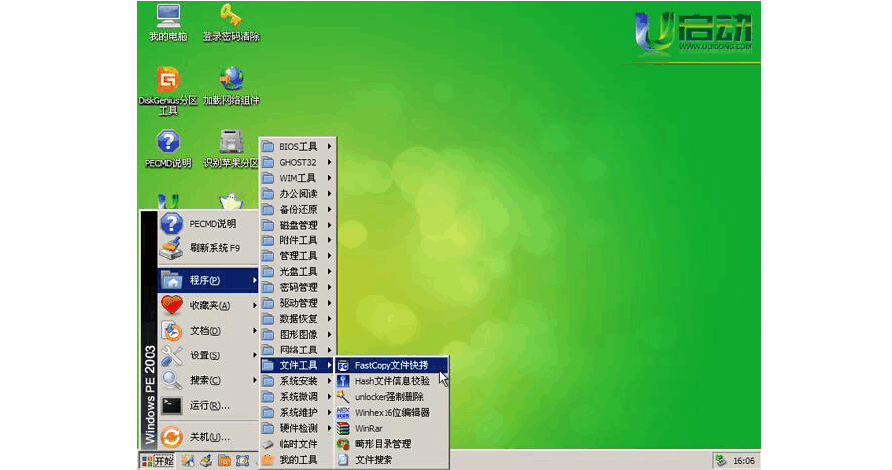This screenshot has height=470, width=892.
Task: Click the 加载网络组件 globe icon
Action: [231, 80]
